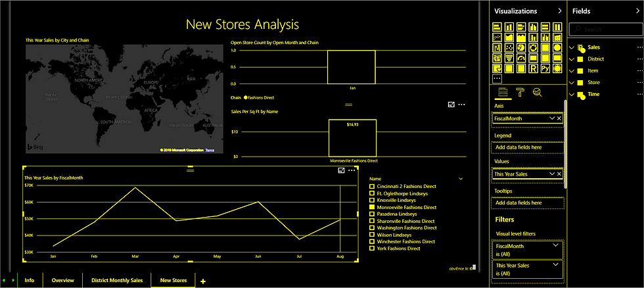Pick the Stacked area chart visualization
The image size is (644, 288).
(521, 37)
